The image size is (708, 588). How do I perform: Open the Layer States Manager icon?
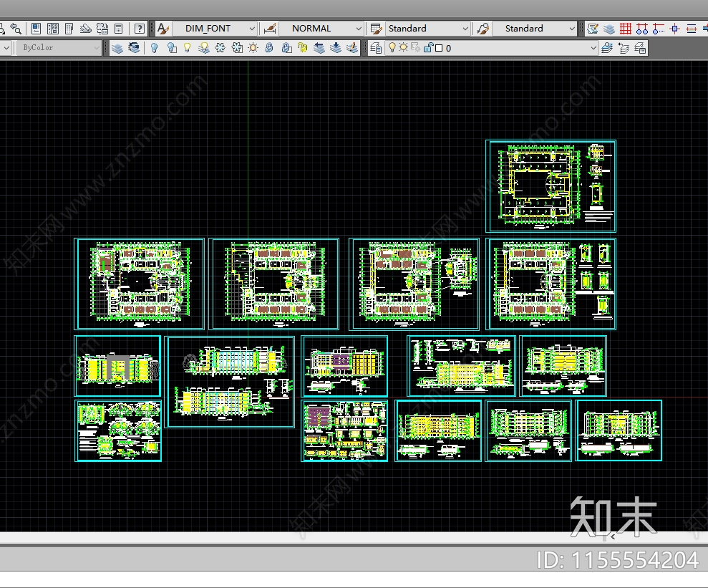(640, 48)
